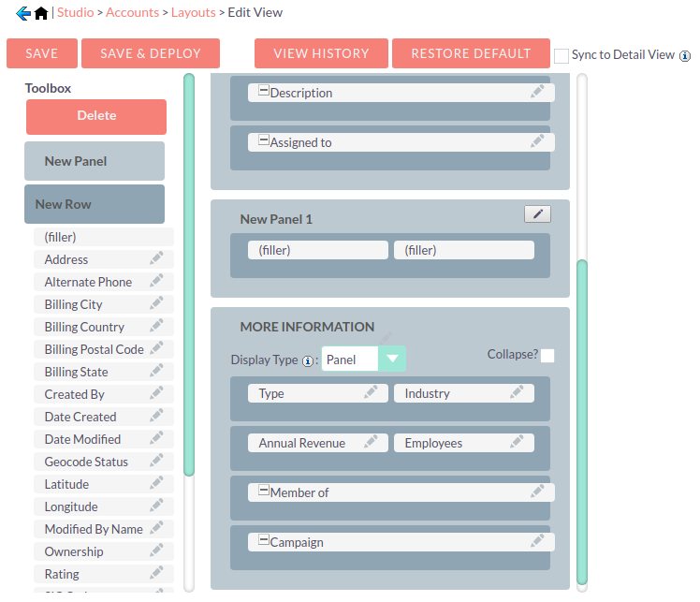This screenshot has height=602, width=700.
Task: Enable Sync to Detail View checkbox
Action: pos(561,56)
